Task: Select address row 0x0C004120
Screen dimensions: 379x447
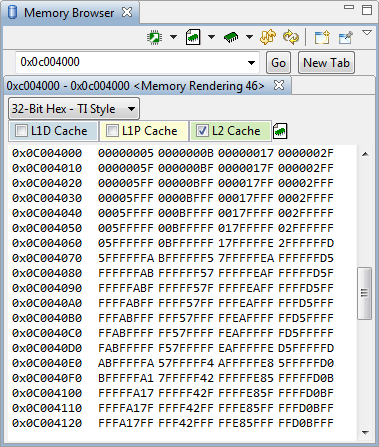Action: (x=47, y=423)
